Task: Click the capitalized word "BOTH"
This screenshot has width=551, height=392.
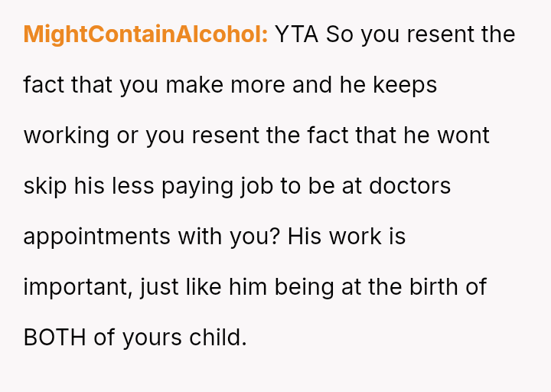Action: pos(55,337)
